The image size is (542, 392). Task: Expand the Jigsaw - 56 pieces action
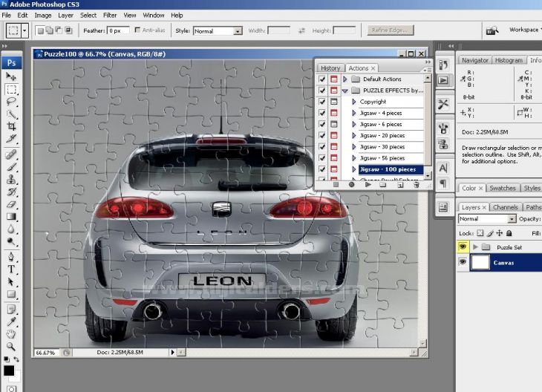click(x=354, y=158)
